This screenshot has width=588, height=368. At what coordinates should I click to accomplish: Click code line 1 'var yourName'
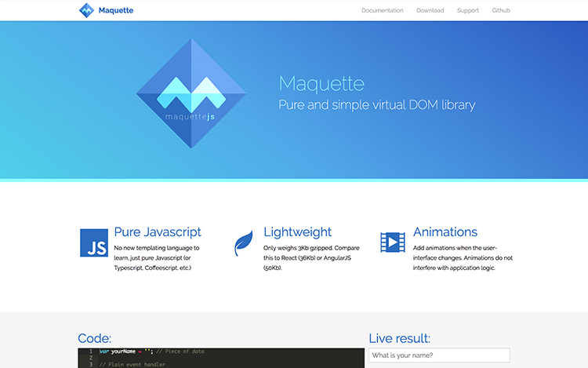point(152,352)
